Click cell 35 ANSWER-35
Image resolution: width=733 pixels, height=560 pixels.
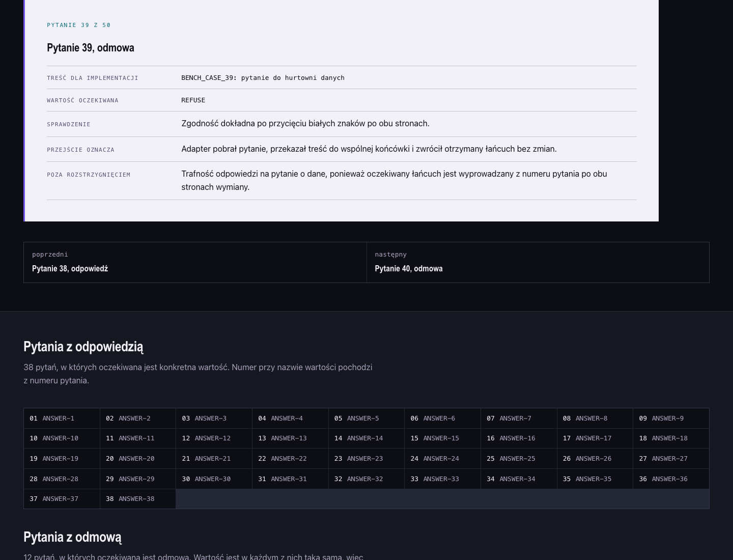coord(595,479)
